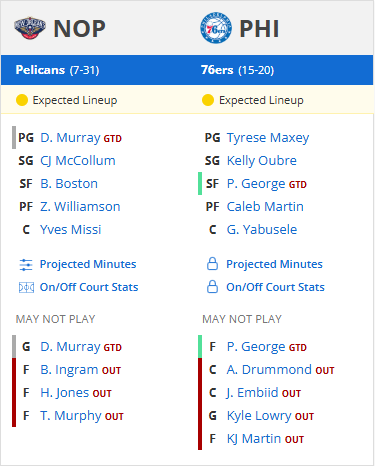Screen dimensions: 375x466
Task: Open 76ers On/Off Court Stats link
Action: click(275, 287)
